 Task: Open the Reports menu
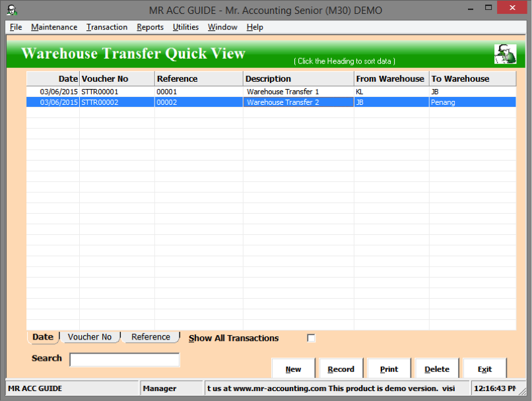click(x=150, y=27)
